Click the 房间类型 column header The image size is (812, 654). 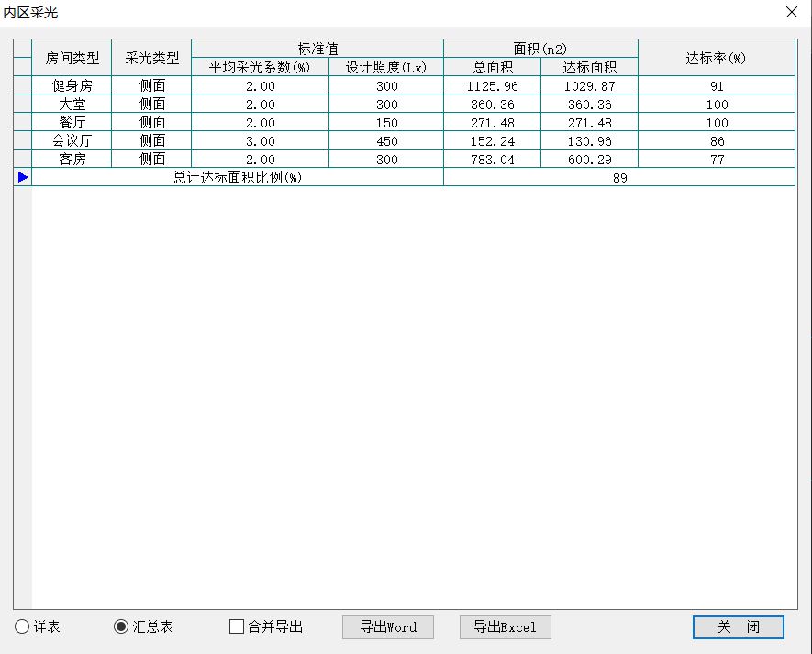click(x=72, y=58)
